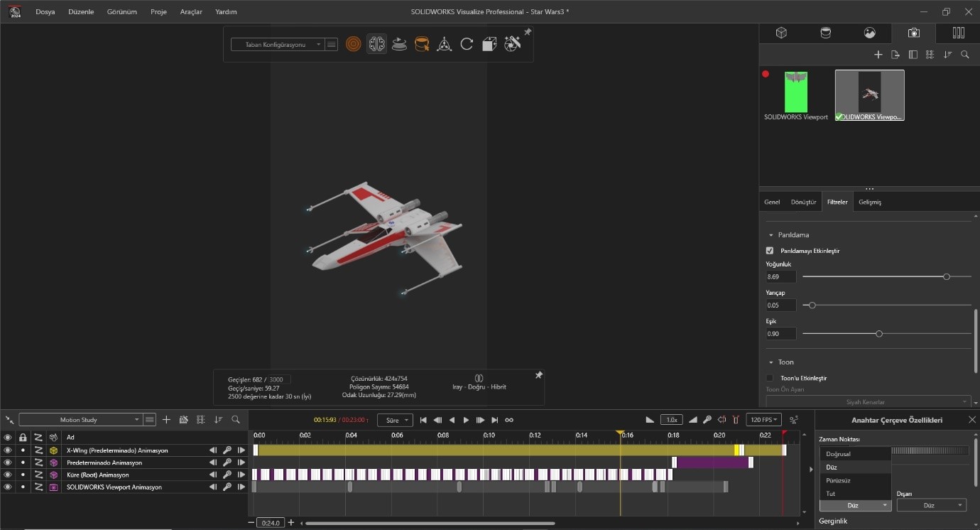This screenshot has height=530, width=980.
Task: Click the import icon in cameras panel
Action: 895,55
